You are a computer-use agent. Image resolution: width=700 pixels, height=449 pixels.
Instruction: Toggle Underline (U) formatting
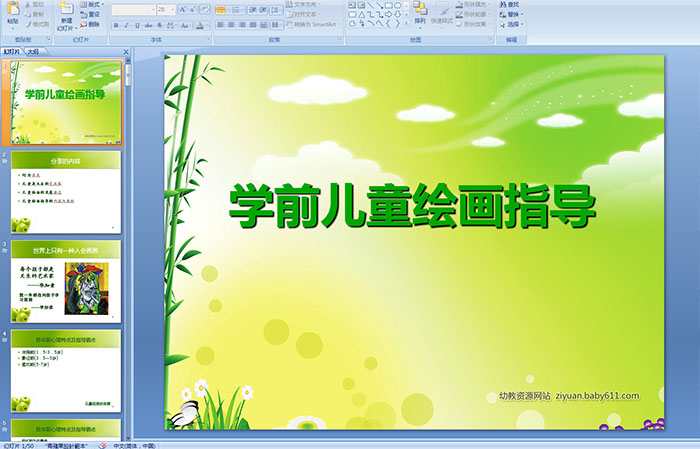[137, 25]
